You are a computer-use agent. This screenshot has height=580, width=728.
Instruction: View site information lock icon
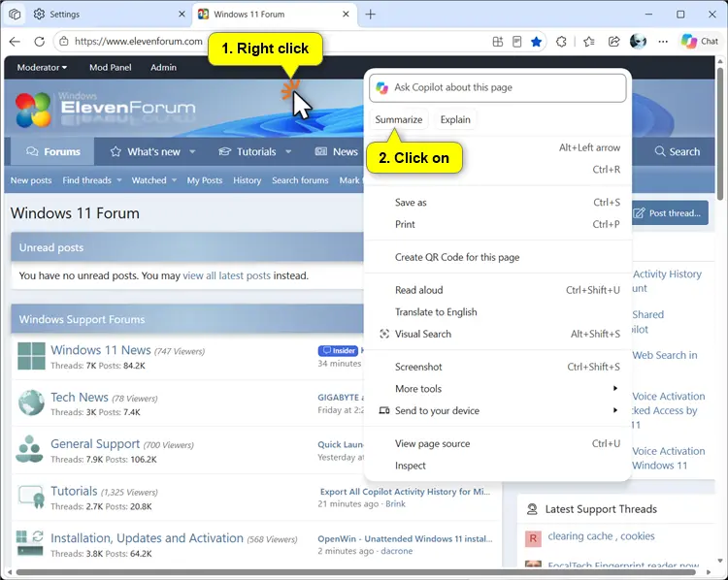coord(64,42)
